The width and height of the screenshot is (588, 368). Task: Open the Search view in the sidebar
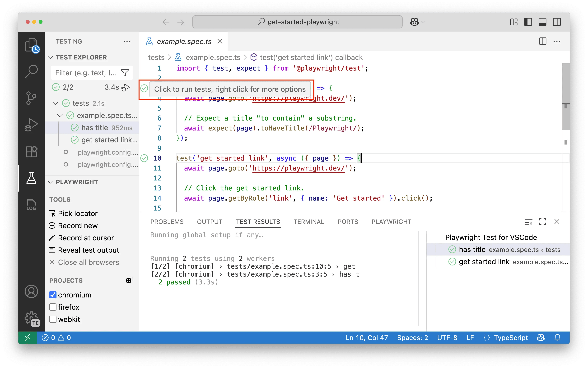[31, 71]
